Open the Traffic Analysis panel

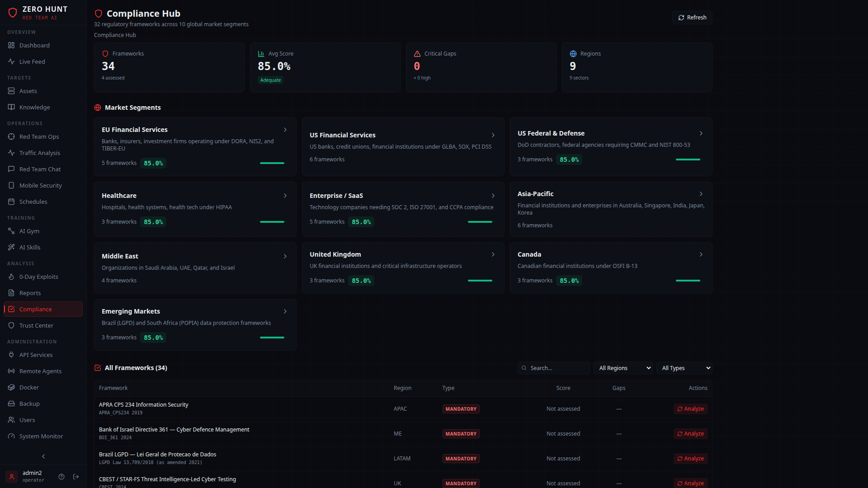click(x=39, y=153)
